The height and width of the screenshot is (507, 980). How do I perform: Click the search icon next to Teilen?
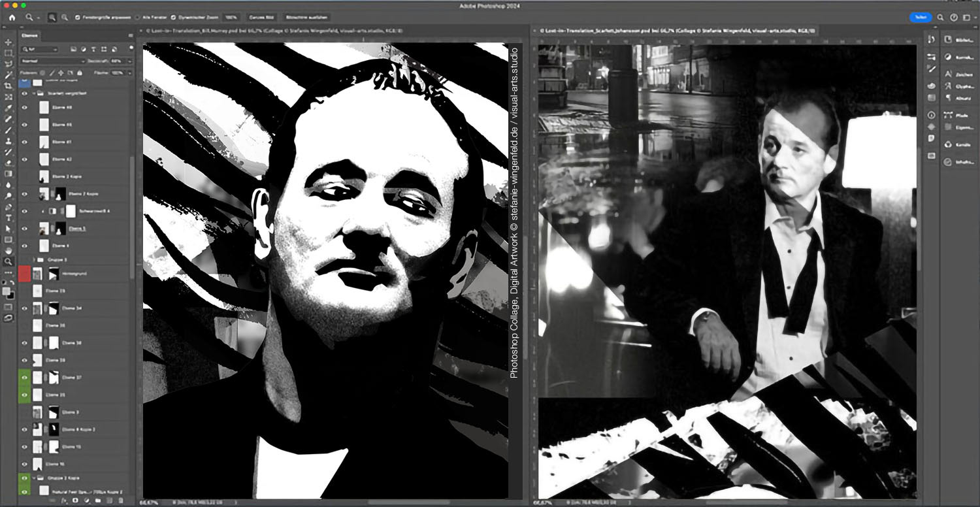[x=940, y=18]
